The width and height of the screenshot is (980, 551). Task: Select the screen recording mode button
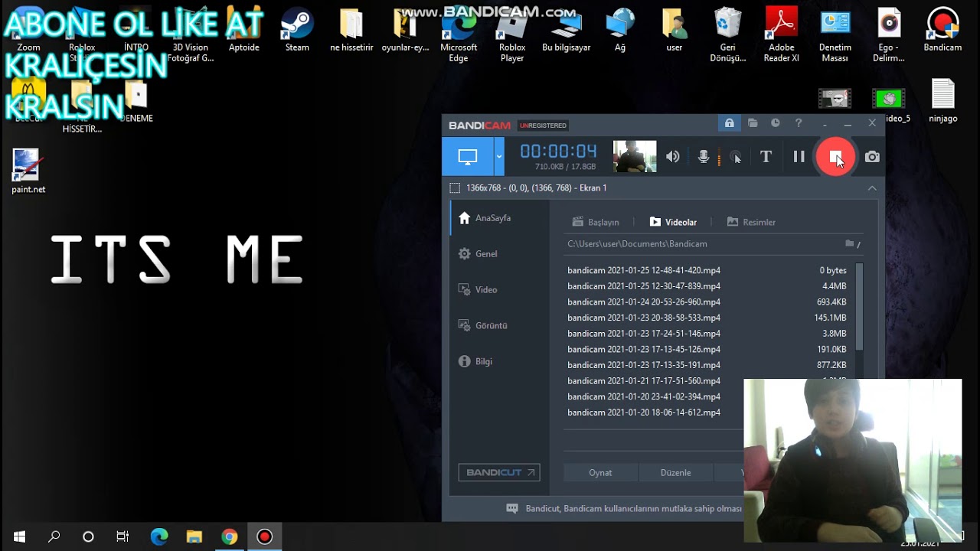point(467,157)
